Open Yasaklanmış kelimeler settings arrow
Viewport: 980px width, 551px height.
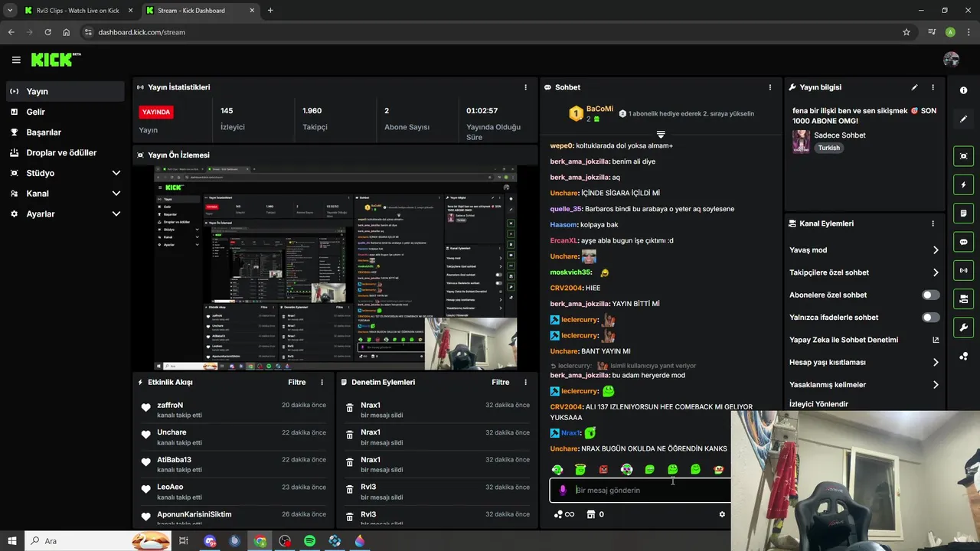click(936, 384)
